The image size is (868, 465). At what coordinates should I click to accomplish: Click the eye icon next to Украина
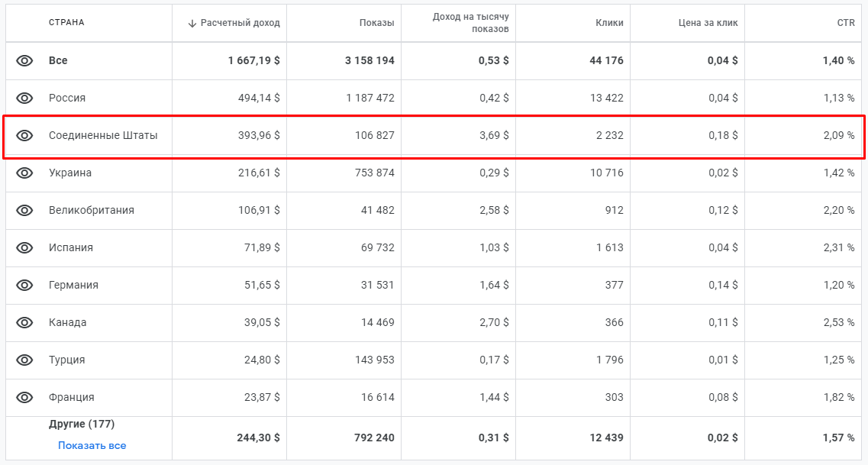[x=24, y=173]
